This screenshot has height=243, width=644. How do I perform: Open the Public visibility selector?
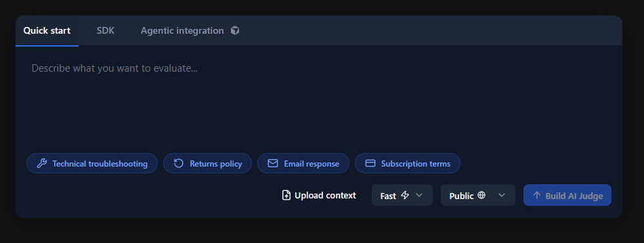tap(478, 195)
